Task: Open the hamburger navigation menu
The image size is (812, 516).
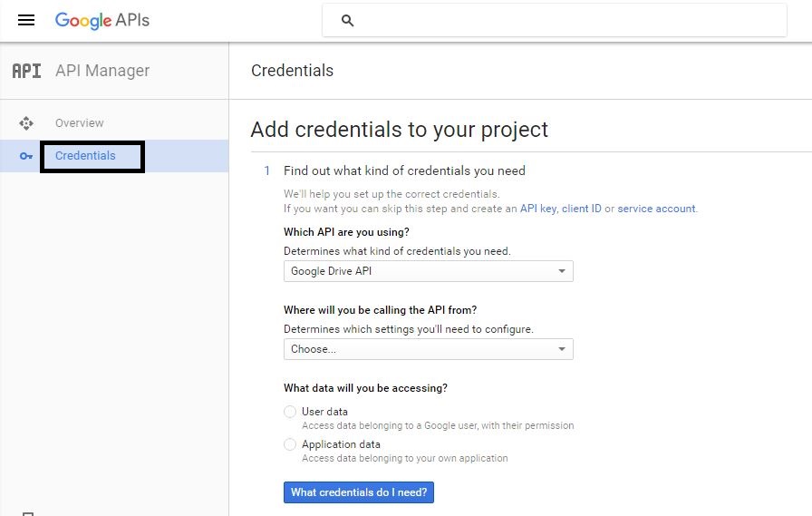Action: coord(26,20)
